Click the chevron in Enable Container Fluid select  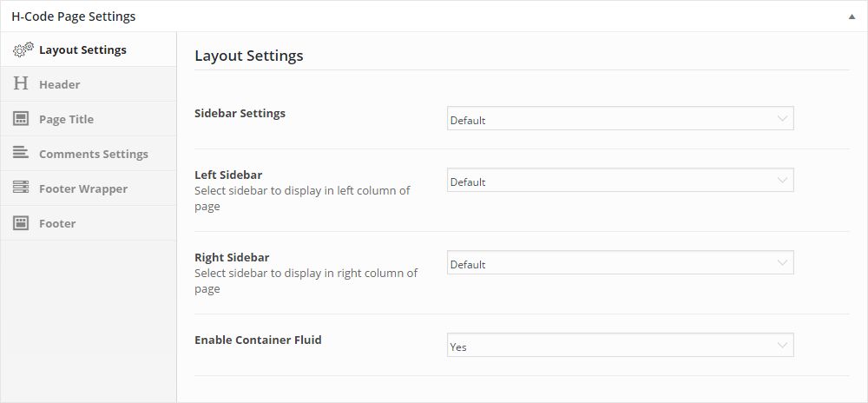pos(782,345)
